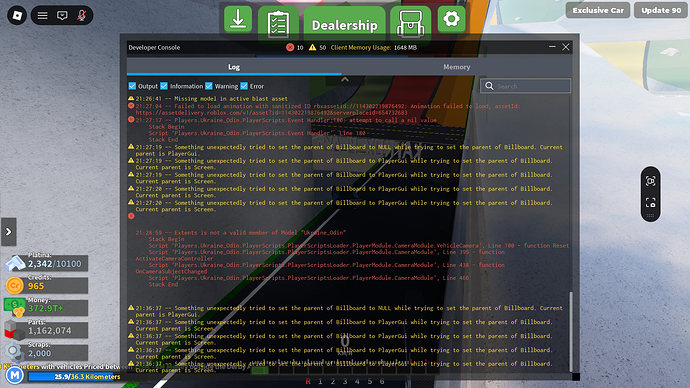
Task: Click the Money cash icon
Action: (x=15, y=307)
